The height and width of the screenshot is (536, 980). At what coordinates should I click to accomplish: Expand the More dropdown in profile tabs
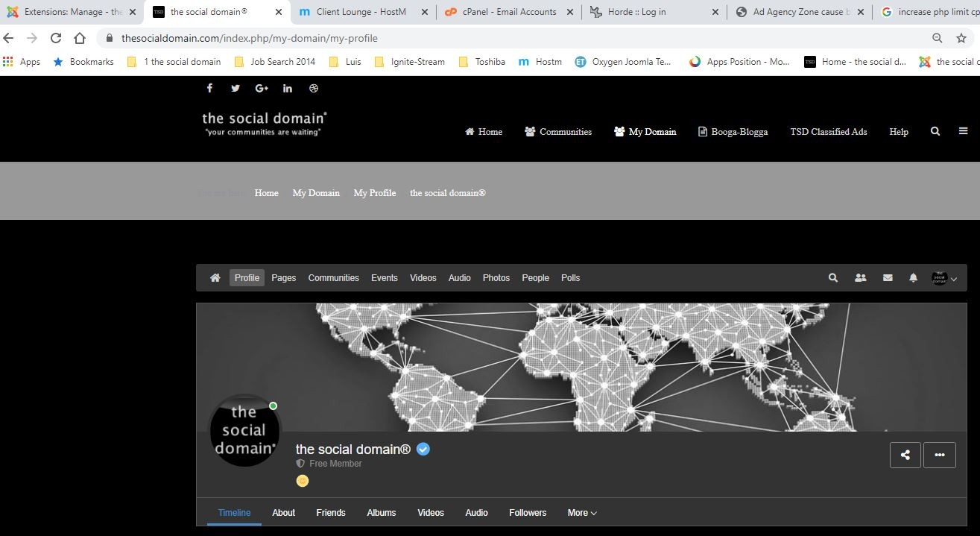[581, 513]
